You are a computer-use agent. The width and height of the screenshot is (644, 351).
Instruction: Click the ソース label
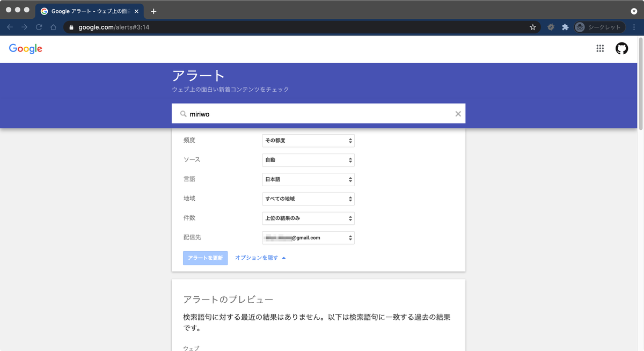[192, 159]
